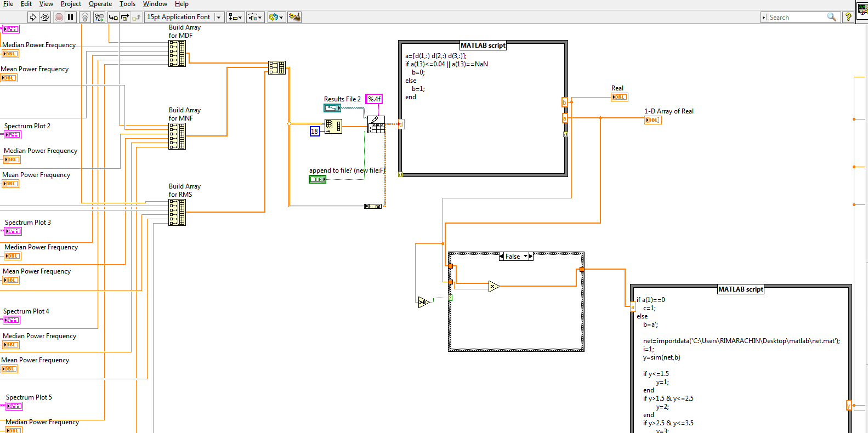Click the Spectrum Plot 2 terminal
Image resolution: width=868 pixels, height=433 pixels.
(x=12, y=135)
